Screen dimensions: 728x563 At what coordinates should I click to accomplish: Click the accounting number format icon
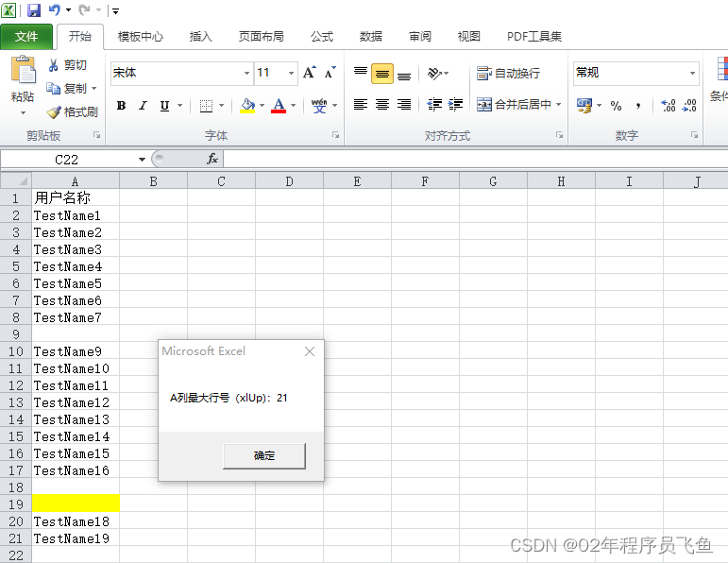[x=584, y=106]
